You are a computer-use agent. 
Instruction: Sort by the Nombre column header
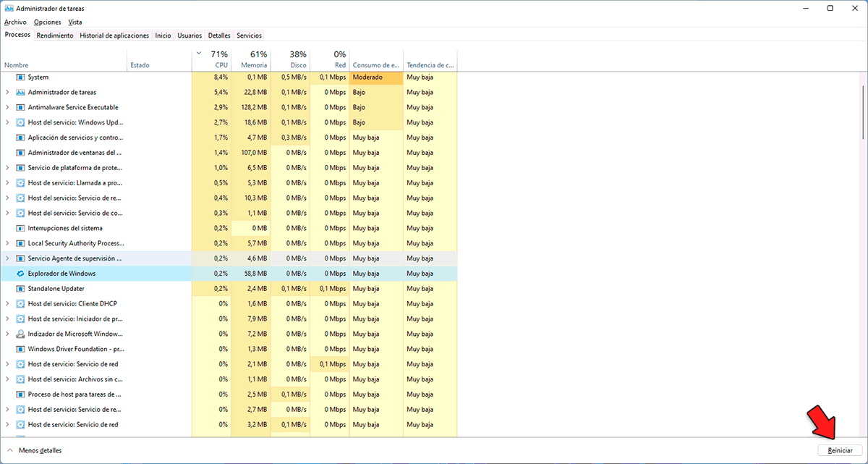(x=64, y=59)
